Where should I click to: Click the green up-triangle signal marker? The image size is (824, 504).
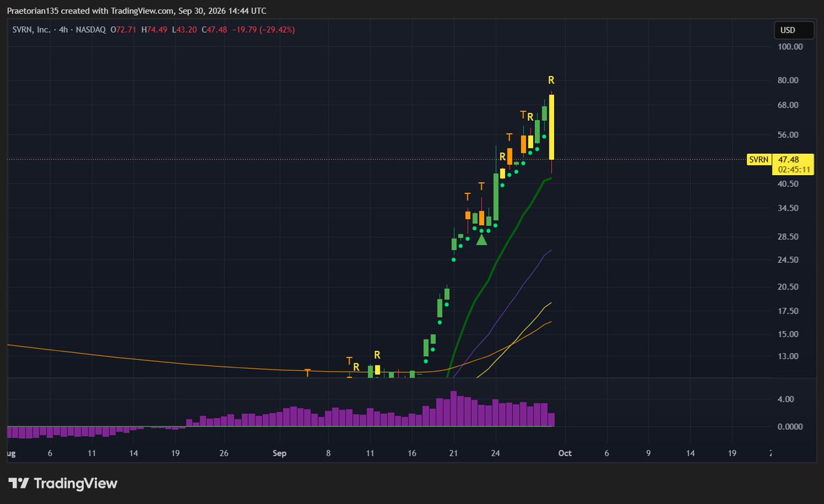[482, 239]
